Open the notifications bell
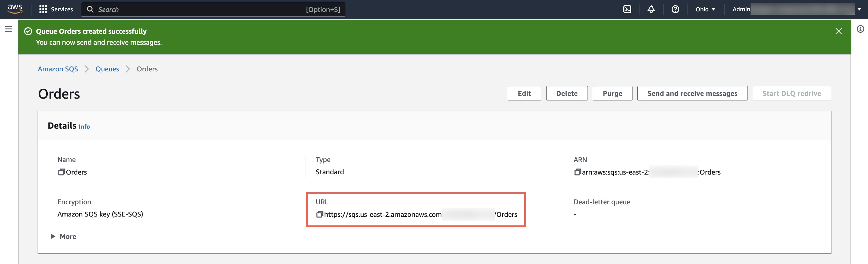868x264 pixels. coord(651,9)
